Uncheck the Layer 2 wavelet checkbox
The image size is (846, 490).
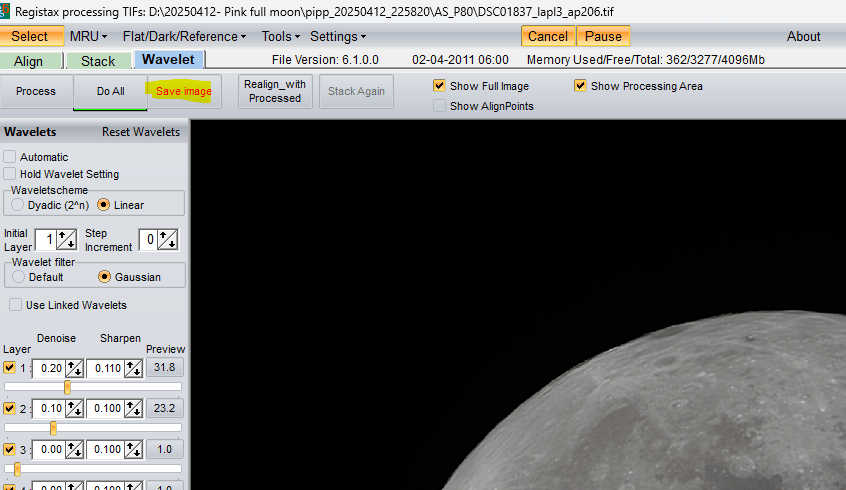(10, 409)
